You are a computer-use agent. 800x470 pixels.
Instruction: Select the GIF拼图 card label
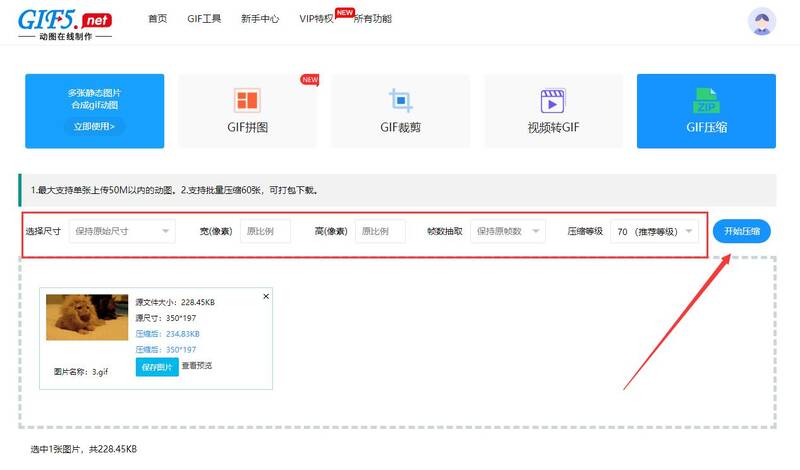click(x=247, y=128)
